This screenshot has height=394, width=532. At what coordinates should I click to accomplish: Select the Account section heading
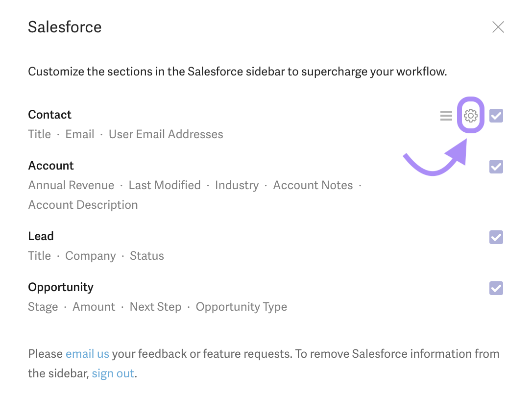click(x=51, y=166)
